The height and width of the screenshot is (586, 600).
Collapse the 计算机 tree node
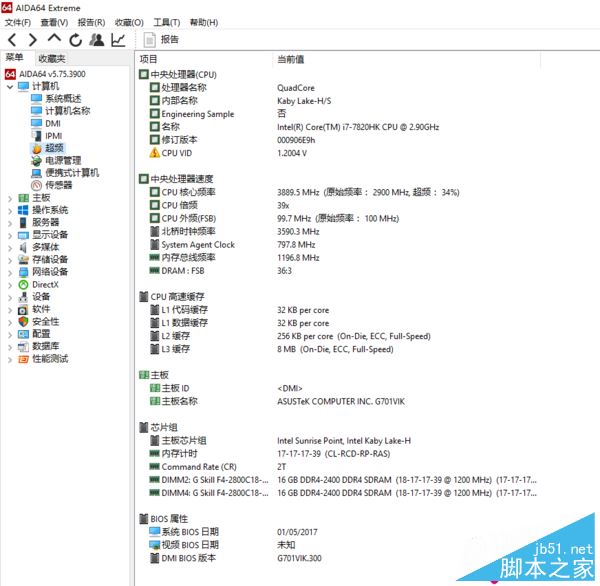(x=10, y=87)
